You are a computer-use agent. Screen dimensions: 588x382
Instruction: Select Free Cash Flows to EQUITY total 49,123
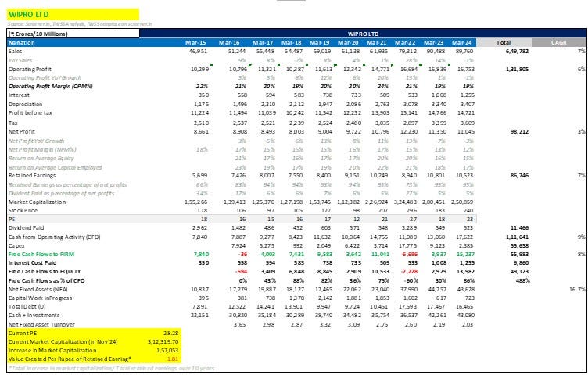(519, 272)
